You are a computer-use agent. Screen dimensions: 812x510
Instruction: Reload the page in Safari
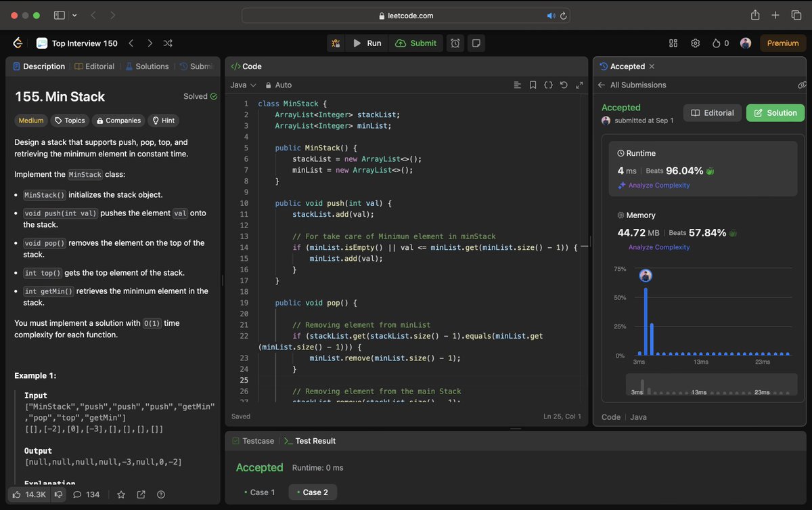pyautogui.click(x=564, y=15)
